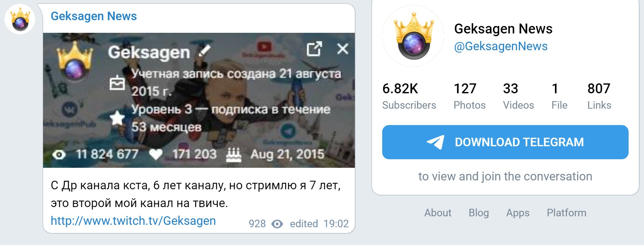Click the edited 19:02 post timestamp
This screenshot has width=644, height=245.
pyautogui.click(x=319, y=223)
